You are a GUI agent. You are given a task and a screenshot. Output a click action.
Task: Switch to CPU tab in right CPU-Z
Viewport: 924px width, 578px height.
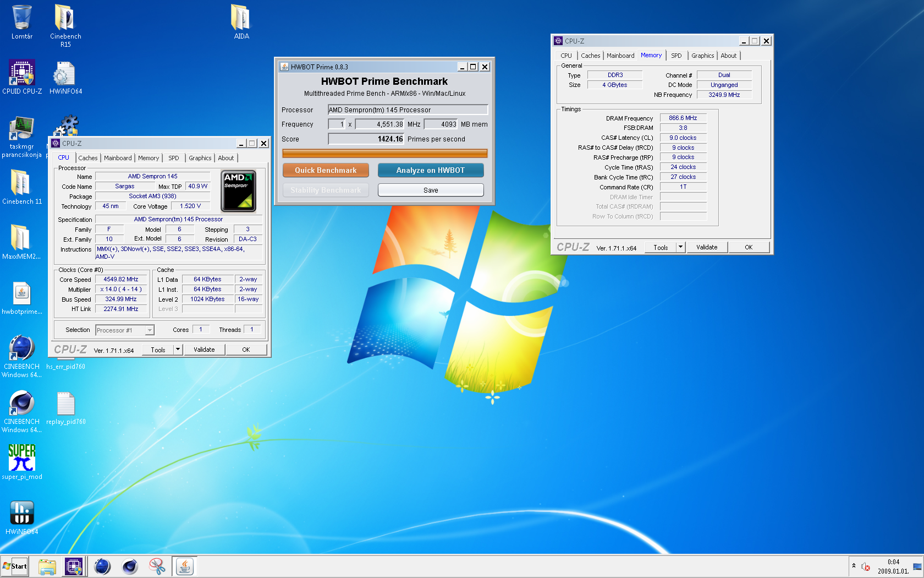coord(566,56)
